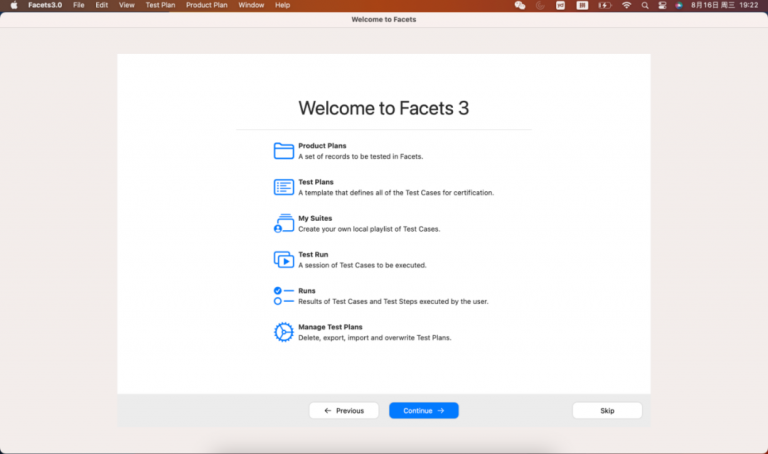Viewport: 768px width, 454px height.
Task: Go back with the Previous button
Action: pyautogui.click(x=344, y=410)
